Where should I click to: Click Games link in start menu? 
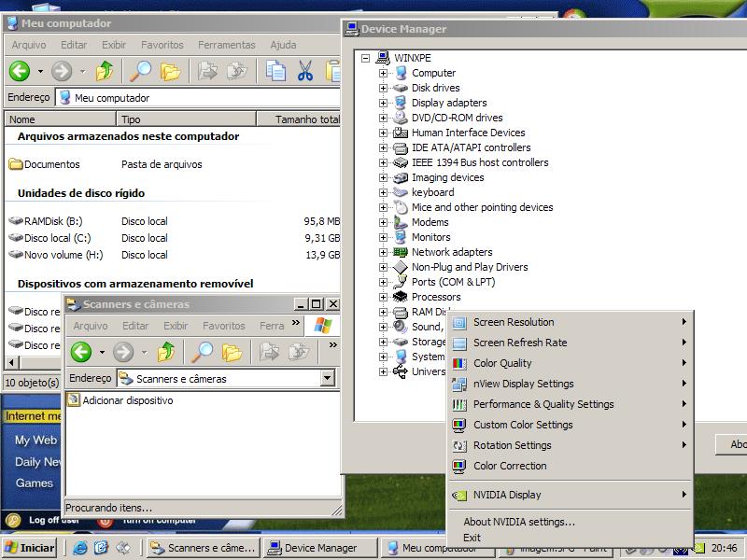34,483
